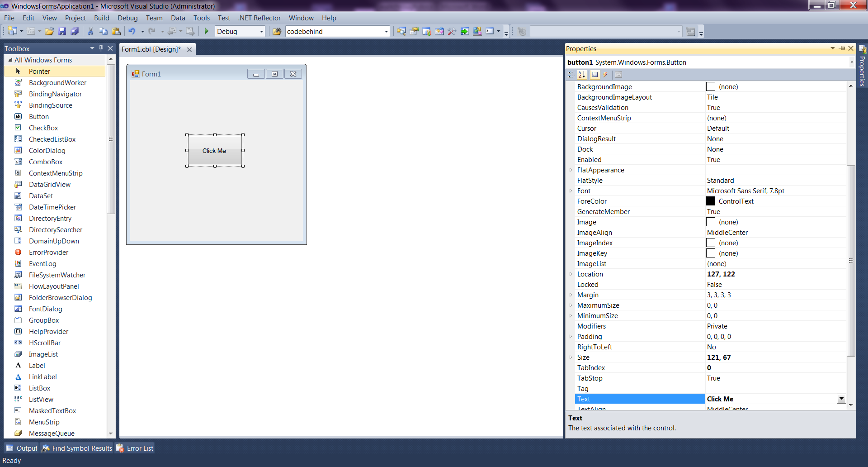This screenshot has width=868, height=467.
Task: Open the File menu
Action: 9,18
